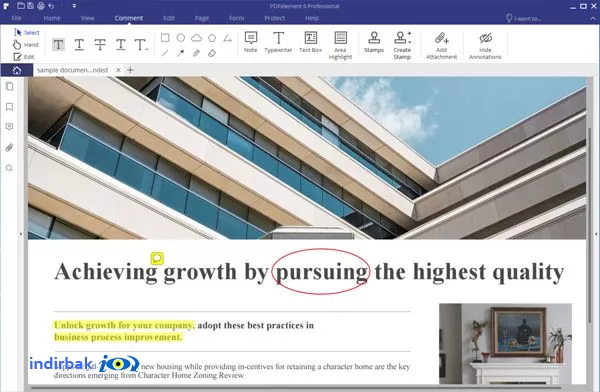Activate the Edit tool in ribbon
Viewport: 600px width, 392px height.
click(24, 57)
